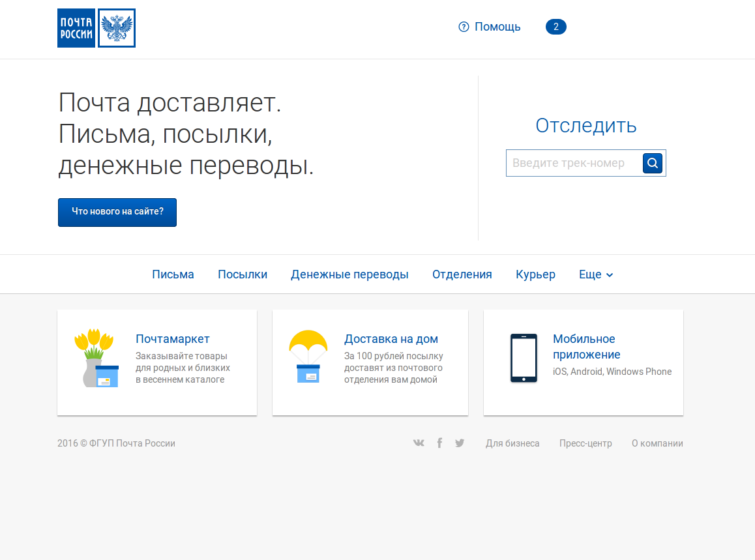Image resolution: width=755 pixels, height=560 pixels.
Task: Open the О компании footer link
Action: click(657, 443)
